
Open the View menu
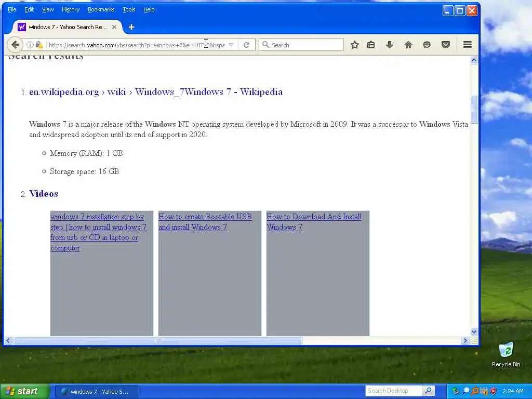point(48,9)
